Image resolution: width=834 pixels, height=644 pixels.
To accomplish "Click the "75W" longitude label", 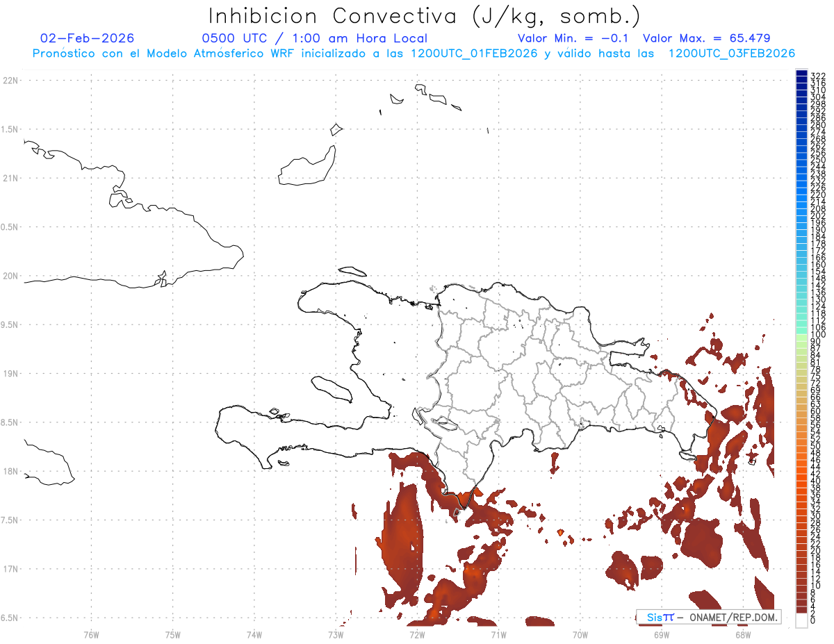I will click(173, 634).
